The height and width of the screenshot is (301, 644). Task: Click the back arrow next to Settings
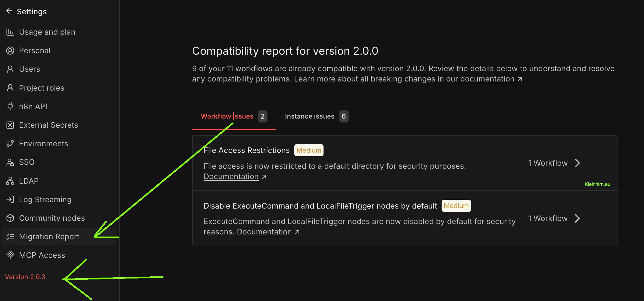(x=9, y=11)
